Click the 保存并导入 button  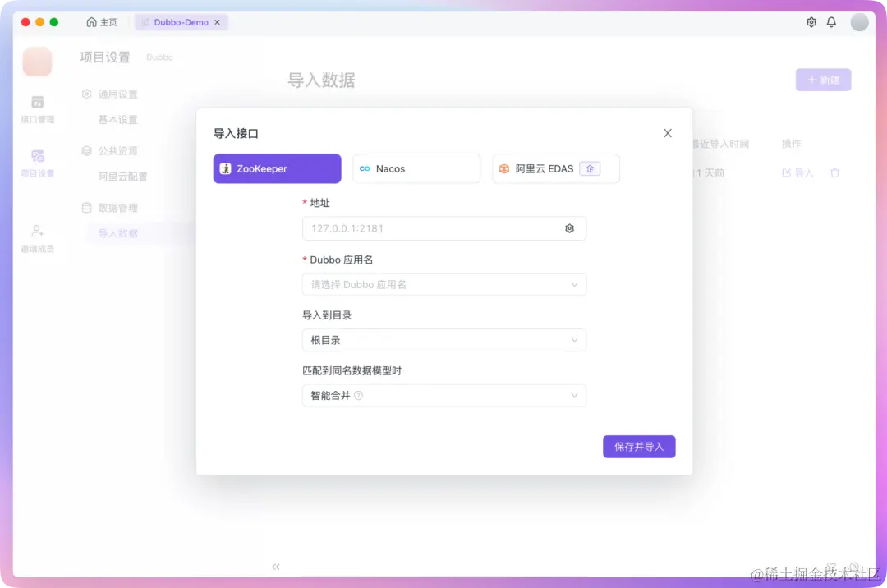pyautogui.click(x=639, y=446)
